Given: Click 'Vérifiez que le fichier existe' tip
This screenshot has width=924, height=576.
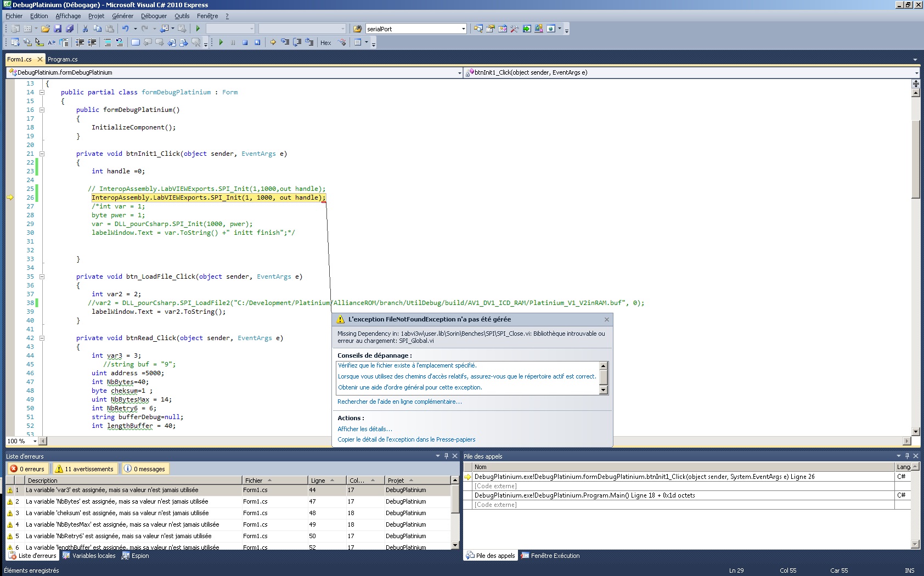Looking at the screenshot, I should 407,365.
